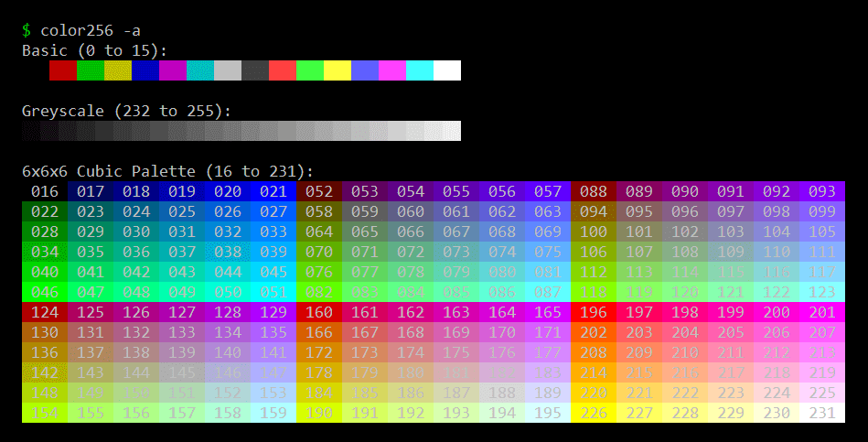Choose palette cell 169
868x442 pixels.
(x=456, y=332)
